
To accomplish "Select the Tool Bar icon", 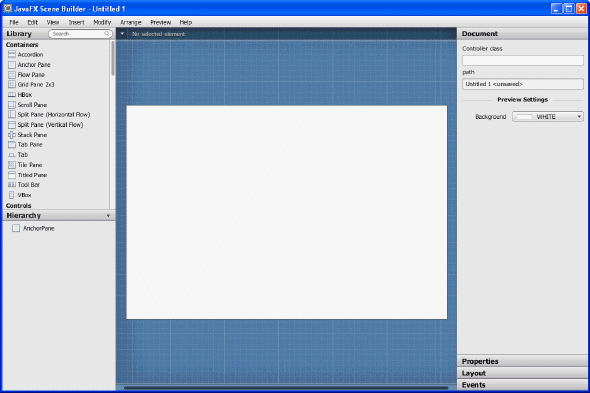I will [x=12, y=185].
